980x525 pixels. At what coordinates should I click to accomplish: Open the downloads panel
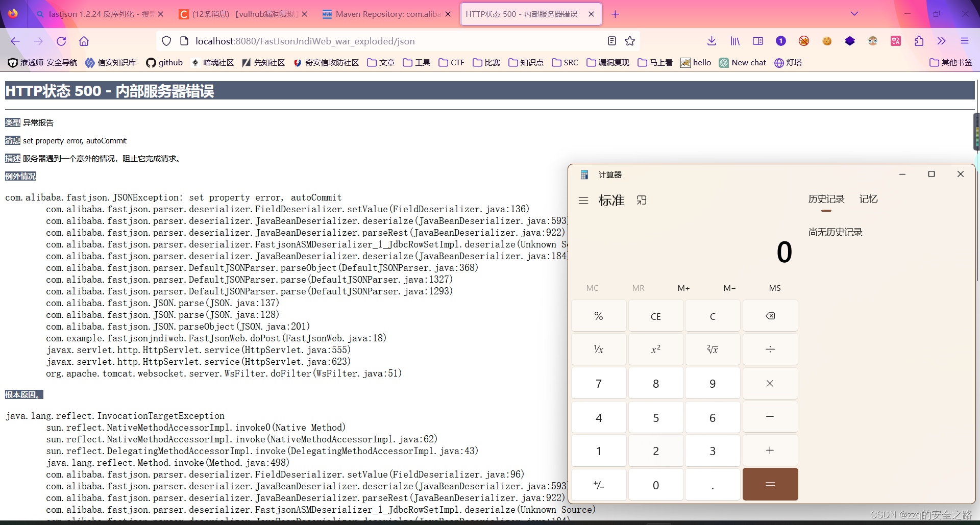click(x=712, y=41)
